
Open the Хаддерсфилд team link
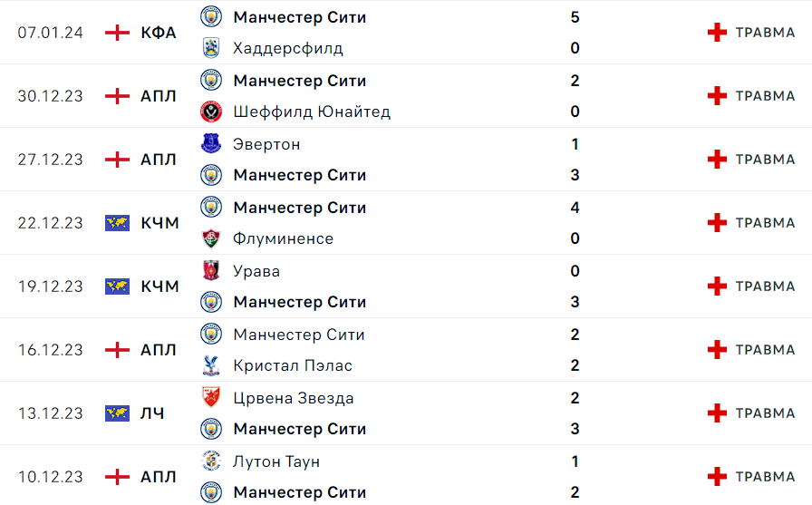click(x=288, y=48)
